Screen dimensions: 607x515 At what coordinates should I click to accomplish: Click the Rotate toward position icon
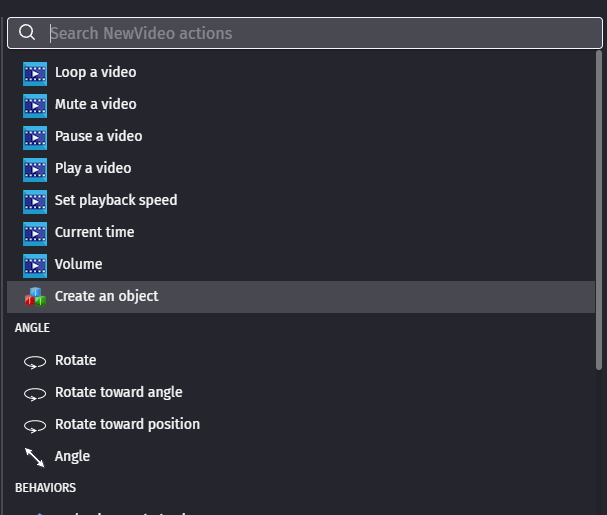tap(35, 425)
